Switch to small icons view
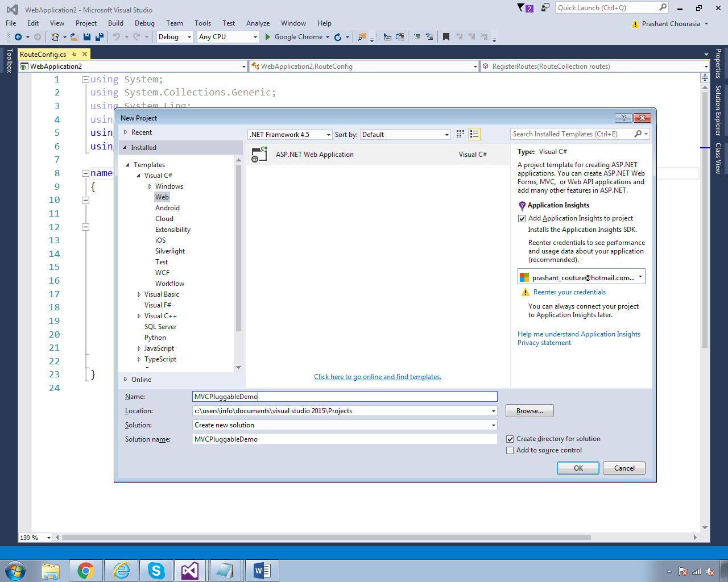The height and width of the screenshot is (582, 728). 461,134
